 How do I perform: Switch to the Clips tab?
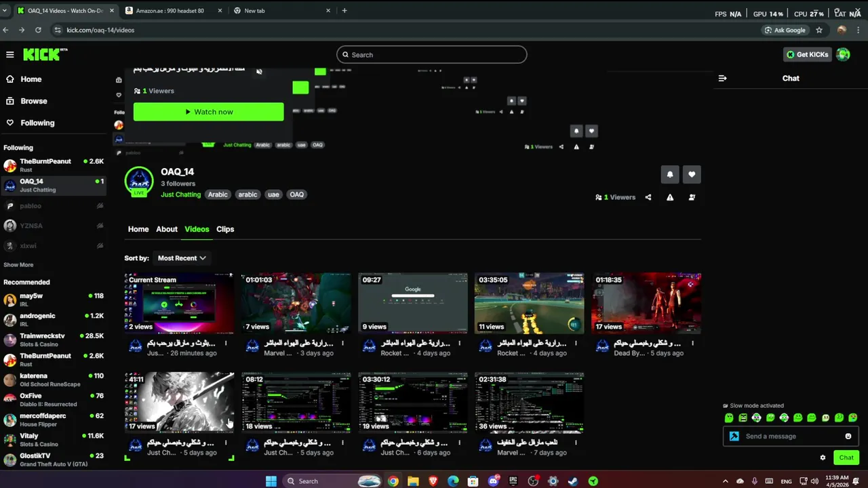(225, 229)
